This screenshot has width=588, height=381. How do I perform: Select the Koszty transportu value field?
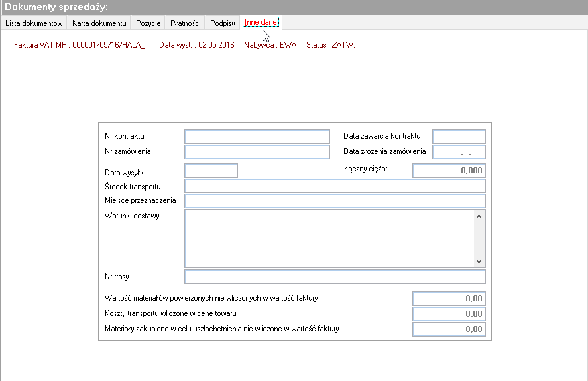pos(449,314)
